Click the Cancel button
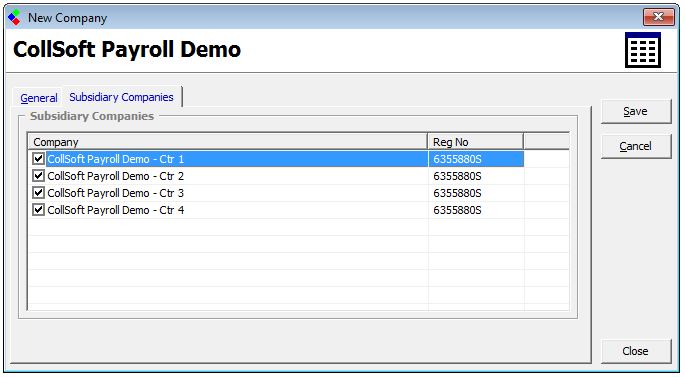685x377 pixels. point(636,146)
